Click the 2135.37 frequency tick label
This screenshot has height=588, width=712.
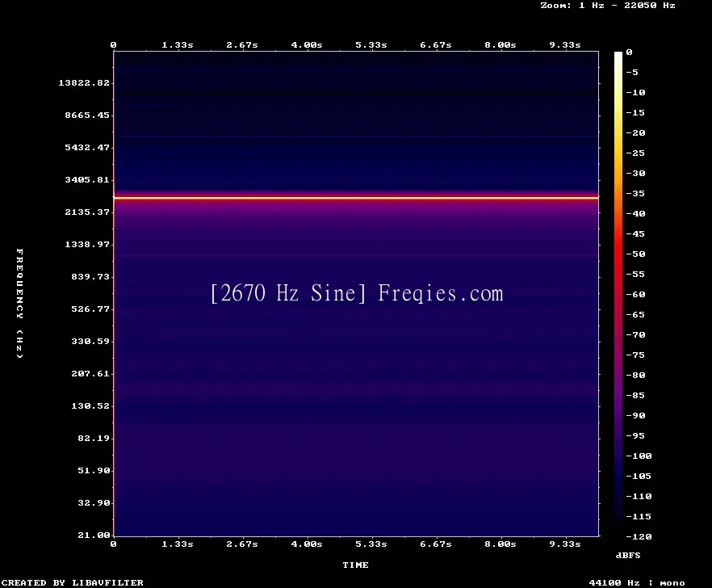87,212
